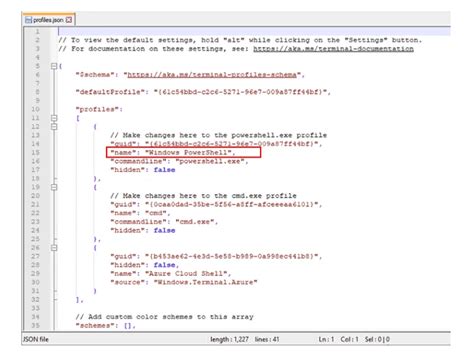Click the powershell.exe profile comment line
Image resolution: width=474 pixels, height=360 pixels.
click(218, 135)
